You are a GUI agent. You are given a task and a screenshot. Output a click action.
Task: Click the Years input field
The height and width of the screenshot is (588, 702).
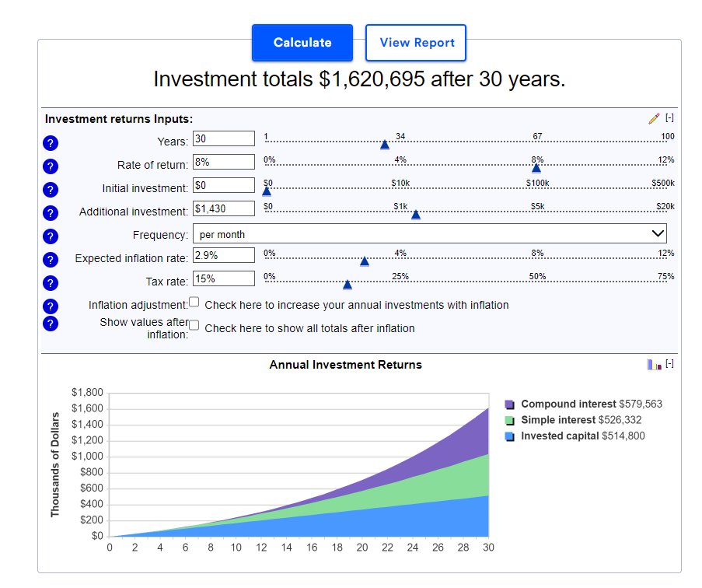pos(223,138)
